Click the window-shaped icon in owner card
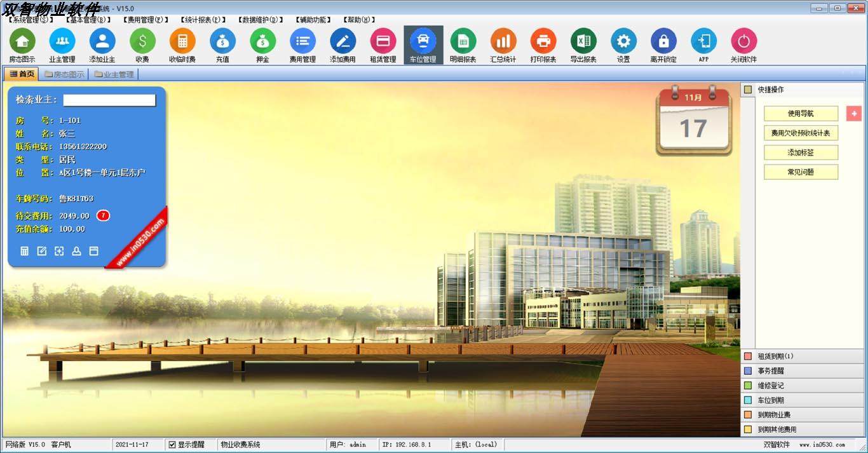Viewport: 868px width, 453px height. coord(93,252)
